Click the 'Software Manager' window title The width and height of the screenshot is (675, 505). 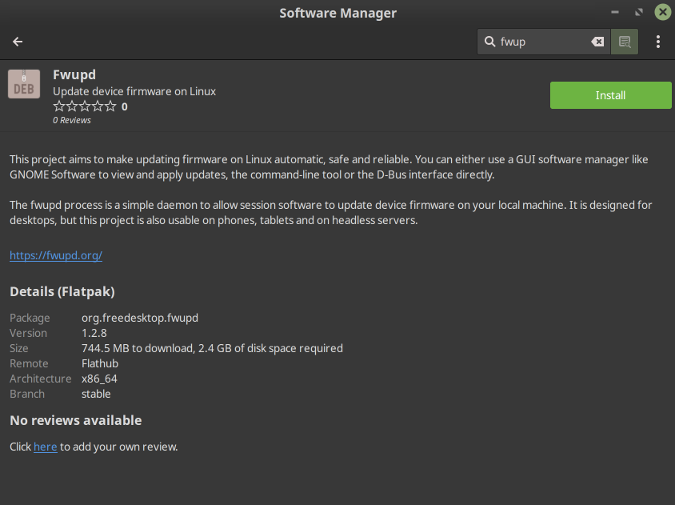(x=338, y=13)
